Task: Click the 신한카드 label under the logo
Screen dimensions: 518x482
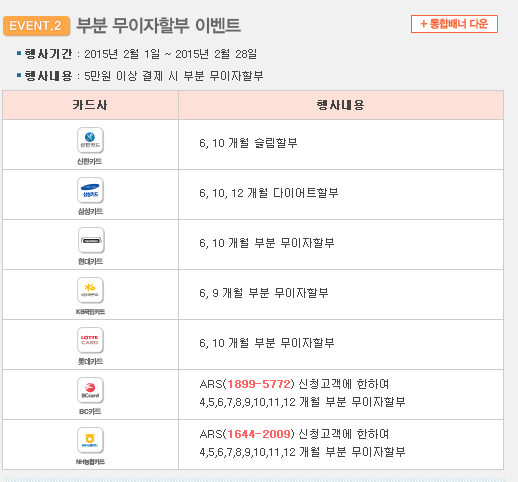Action: 90,161
